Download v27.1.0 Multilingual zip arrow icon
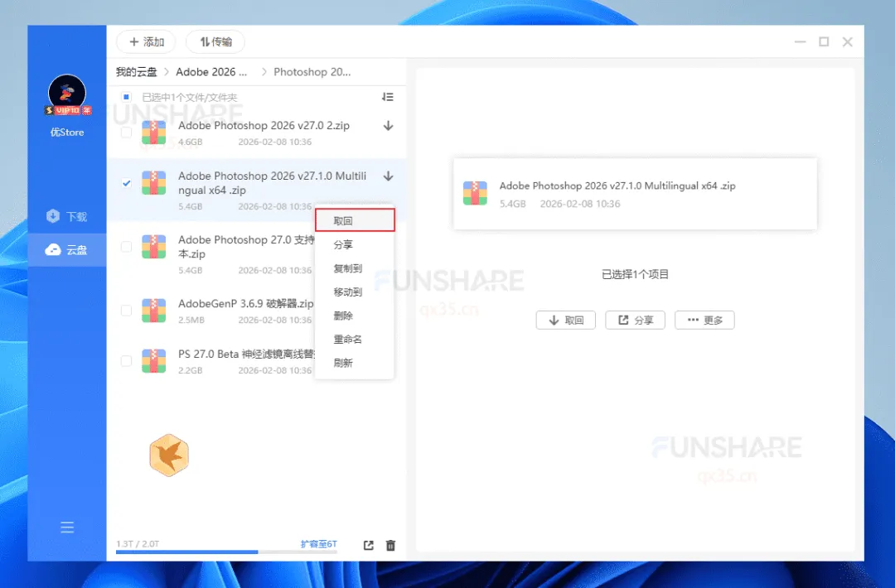This screenshot has height=588, width=895. coord(388,176)
